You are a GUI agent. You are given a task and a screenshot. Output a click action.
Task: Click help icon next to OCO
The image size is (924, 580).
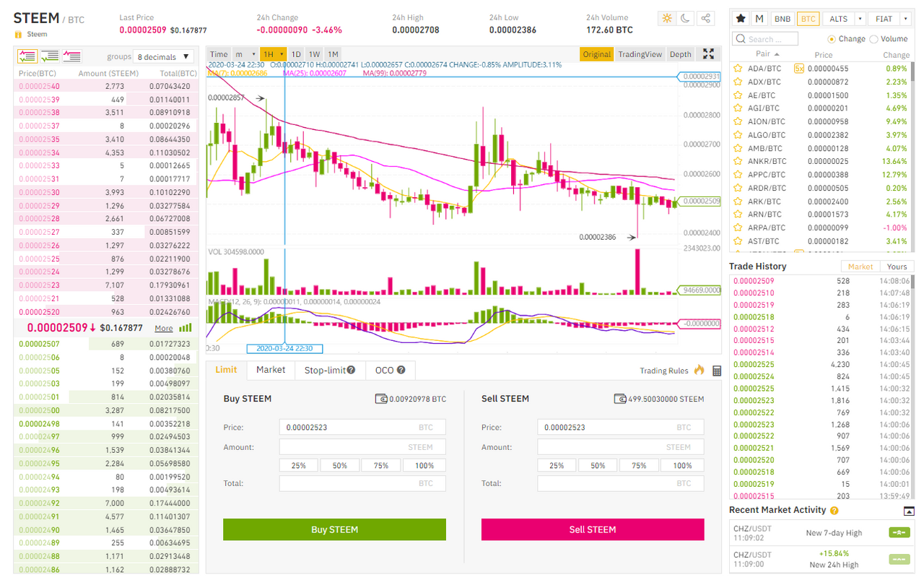(401, 370)
